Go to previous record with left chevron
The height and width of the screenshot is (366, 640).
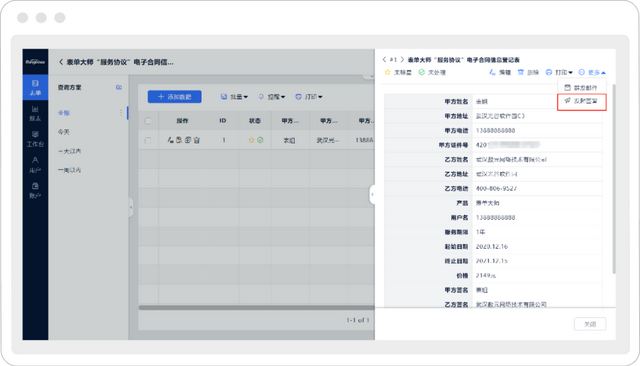[384, 60]
